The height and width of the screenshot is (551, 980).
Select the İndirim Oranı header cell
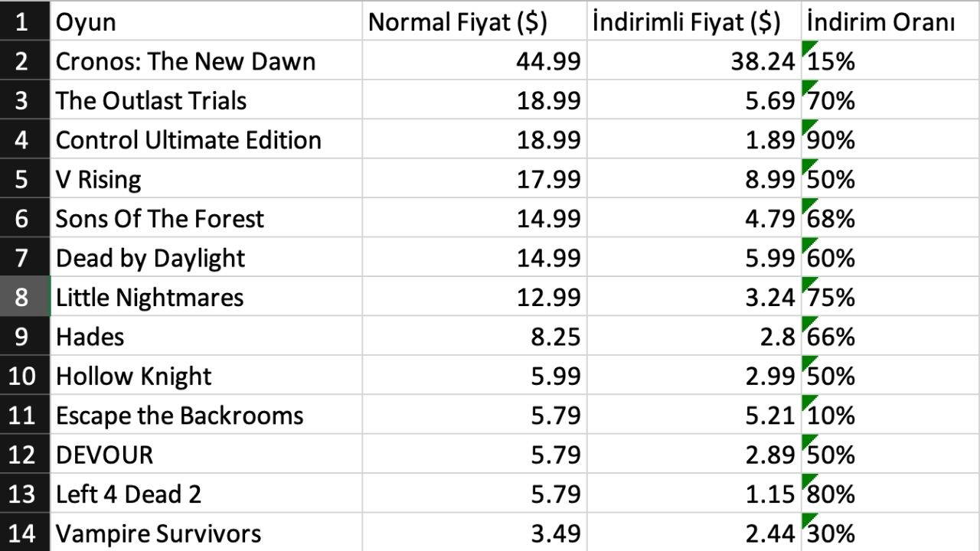880,22
